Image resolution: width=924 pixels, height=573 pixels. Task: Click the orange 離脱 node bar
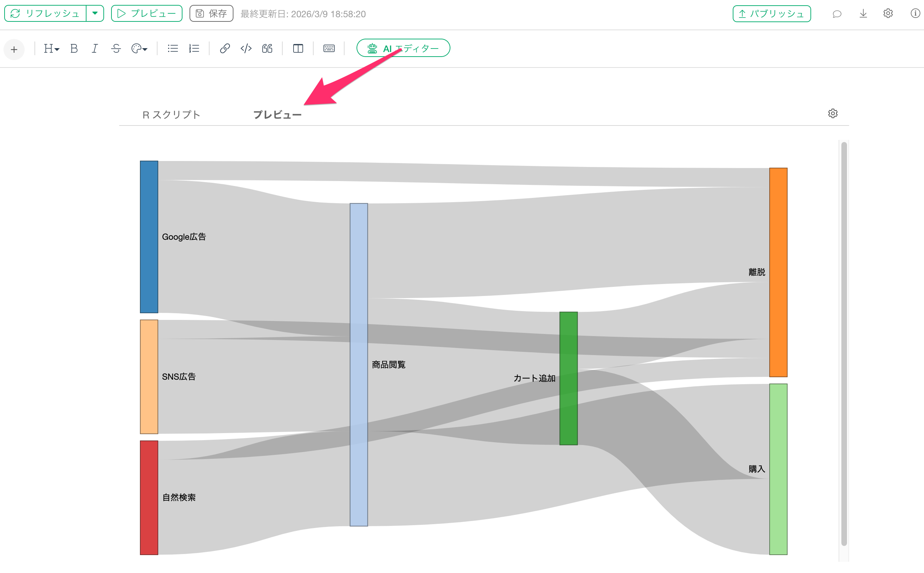pyautogui.click(x=778, y=272)
